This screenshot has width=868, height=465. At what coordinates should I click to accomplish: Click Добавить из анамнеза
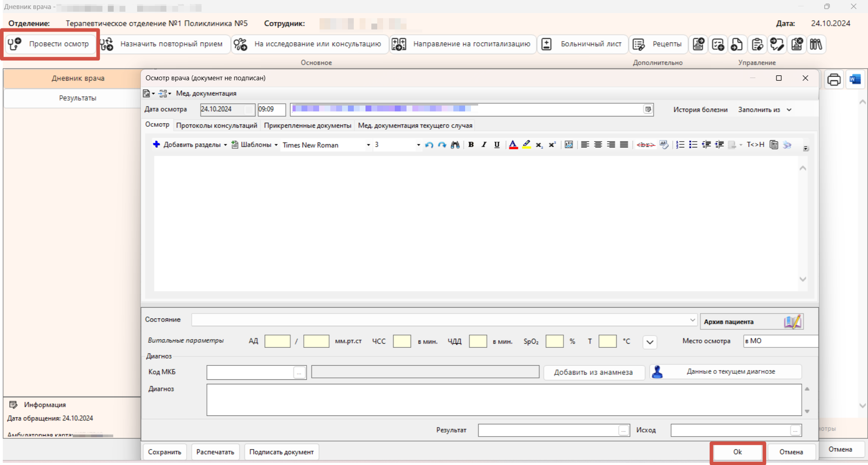tap(594, 372)
